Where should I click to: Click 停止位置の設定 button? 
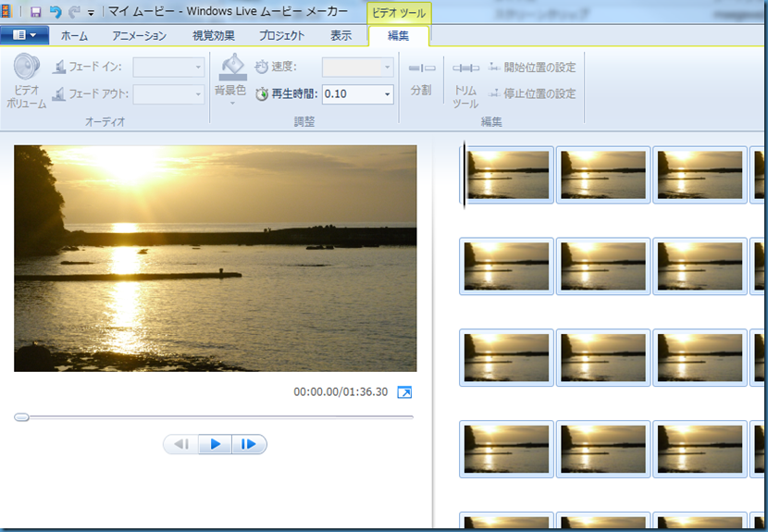532,93
